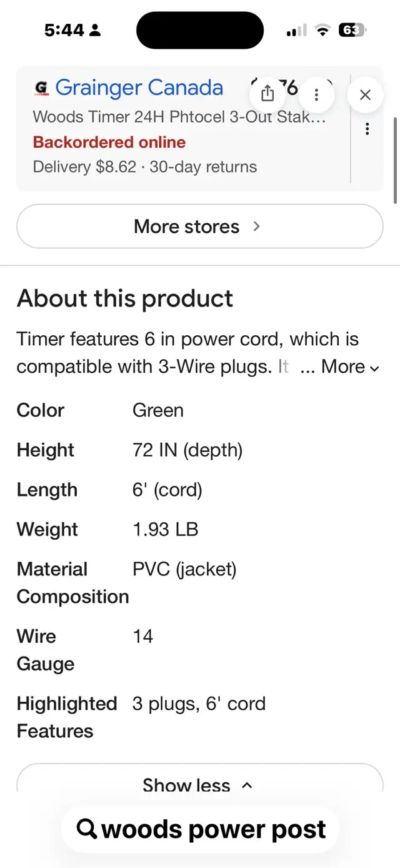Tap the Woods Timer product title
The width and height of the screenshot is (400, 868).
point(179,116)
